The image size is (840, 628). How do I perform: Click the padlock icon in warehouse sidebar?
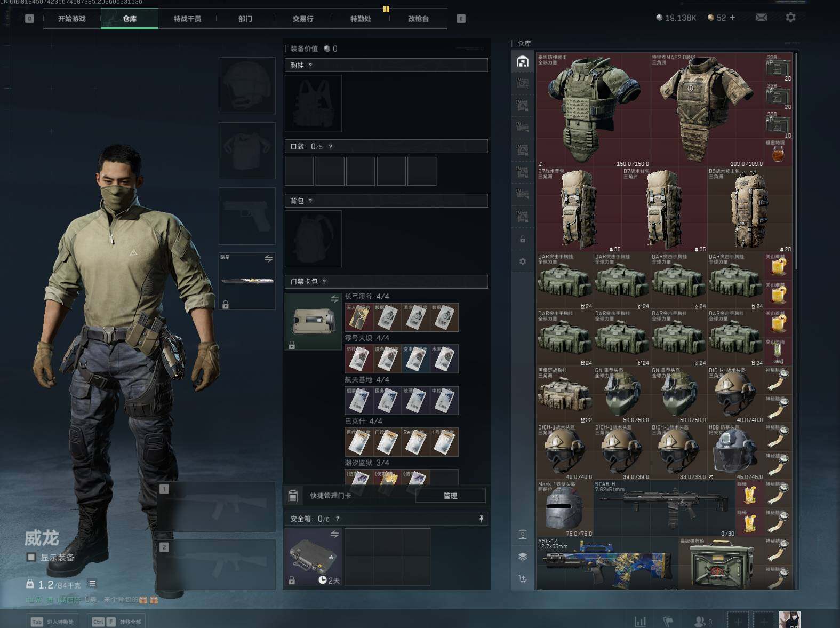[523, 239]
